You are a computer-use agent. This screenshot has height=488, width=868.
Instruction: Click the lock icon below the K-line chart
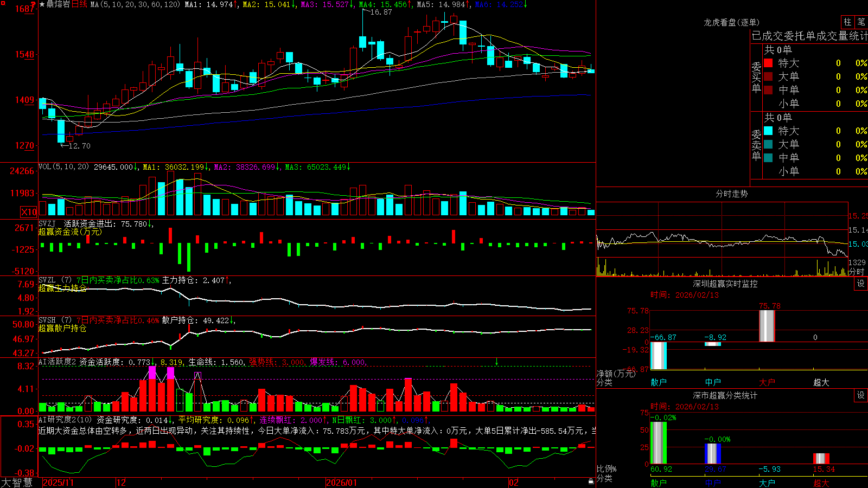pyautogui.click(x=591, y=481)
